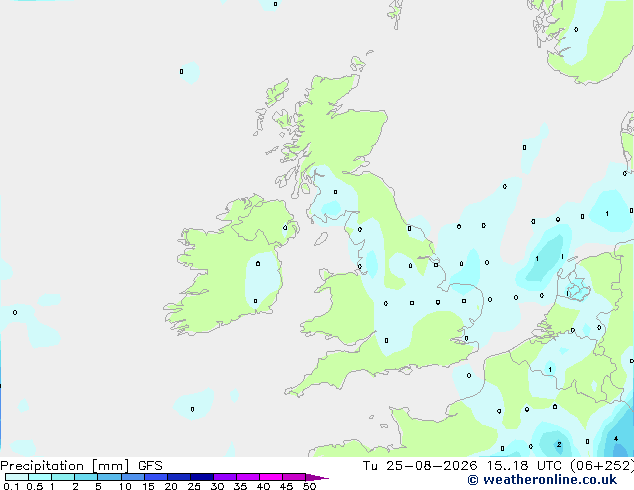The height and width of the screenshot is (490, 634).
Task: Select the 2–5 mm legend color swatch
Action: tap(86, 477)
